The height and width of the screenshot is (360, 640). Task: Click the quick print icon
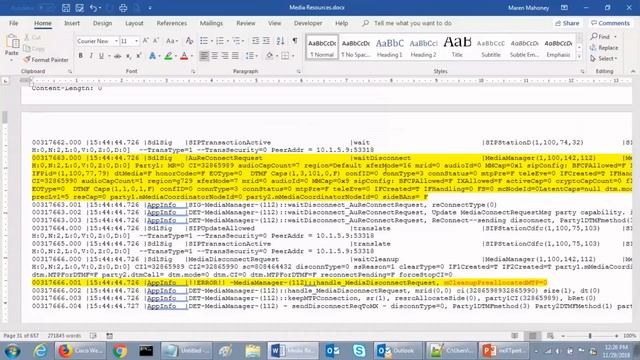coord(123,8)
